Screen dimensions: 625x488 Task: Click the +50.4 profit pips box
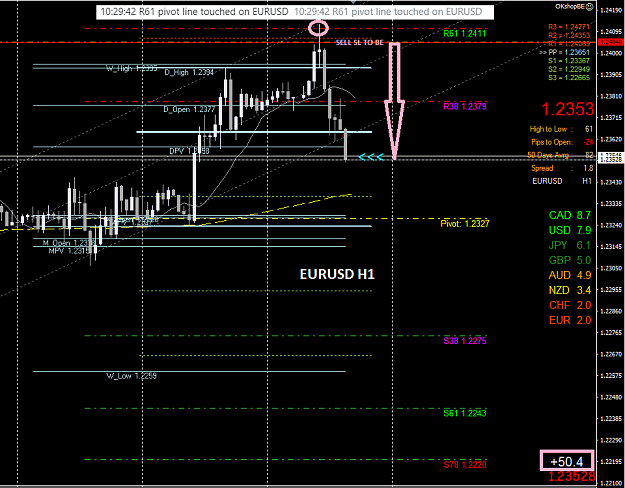[567, 461]
